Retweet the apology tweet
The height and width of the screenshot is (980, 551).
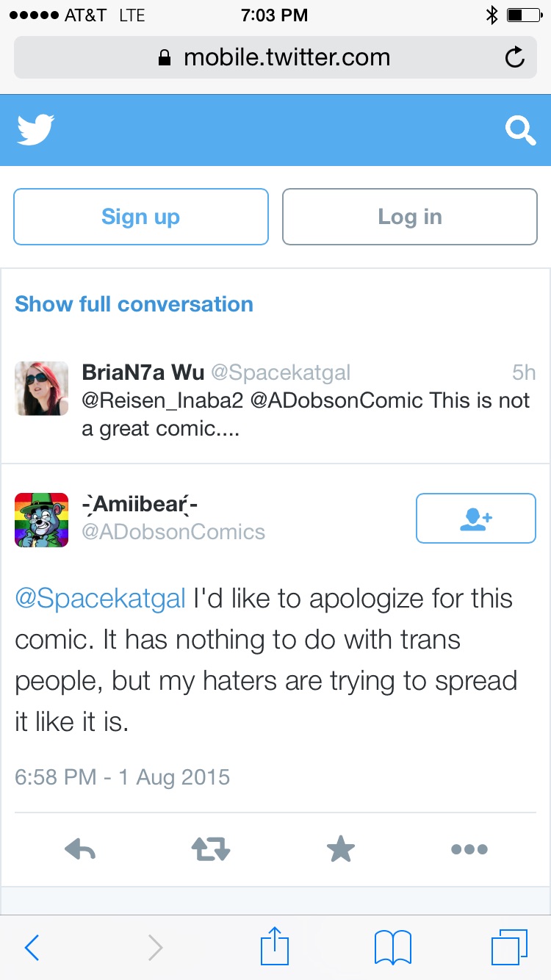211,850
